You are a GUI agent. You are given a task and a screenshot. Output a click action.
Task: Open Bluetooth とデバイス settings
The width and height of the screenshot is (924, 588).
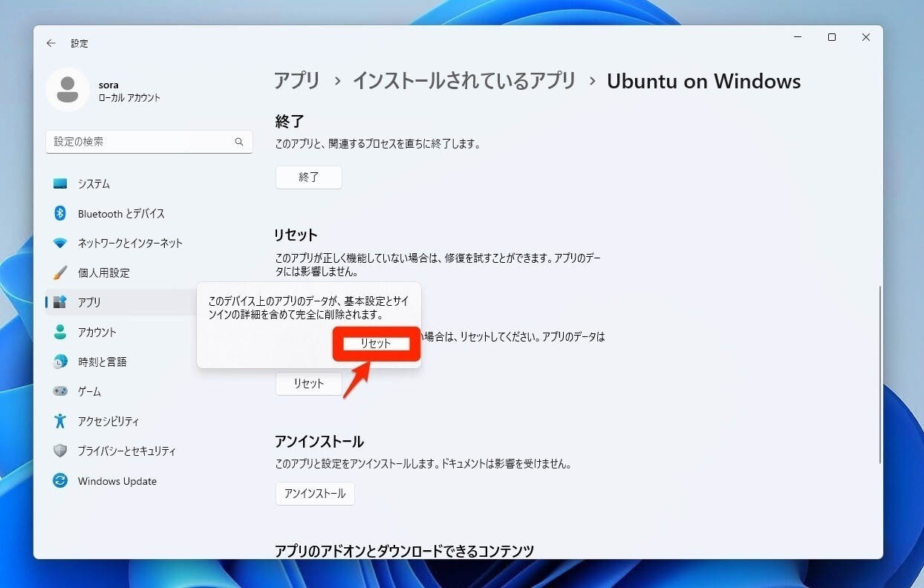(149, 213)
